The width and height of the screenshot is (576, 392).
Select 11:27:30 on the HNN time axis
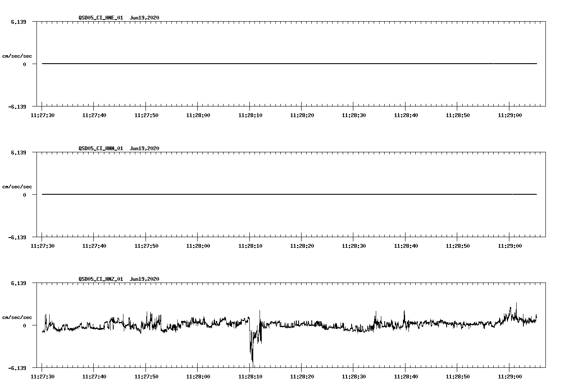tap(42, 246)
